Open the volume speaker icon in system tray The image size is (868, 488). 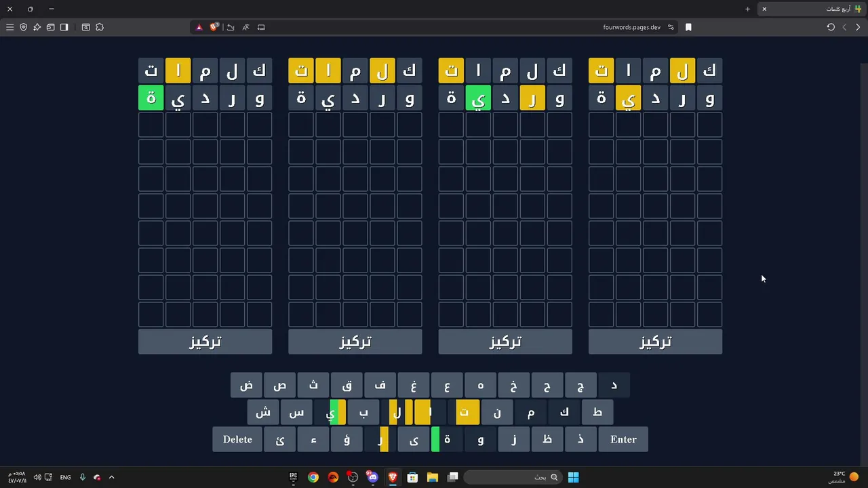(x=37, y=477)
